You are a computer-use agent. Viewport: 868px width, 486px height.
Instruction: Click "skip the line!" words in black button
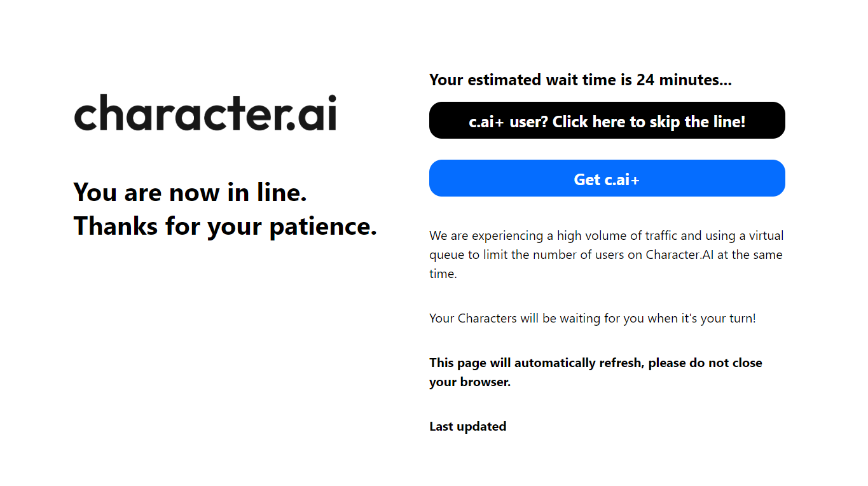pos(696,121)
